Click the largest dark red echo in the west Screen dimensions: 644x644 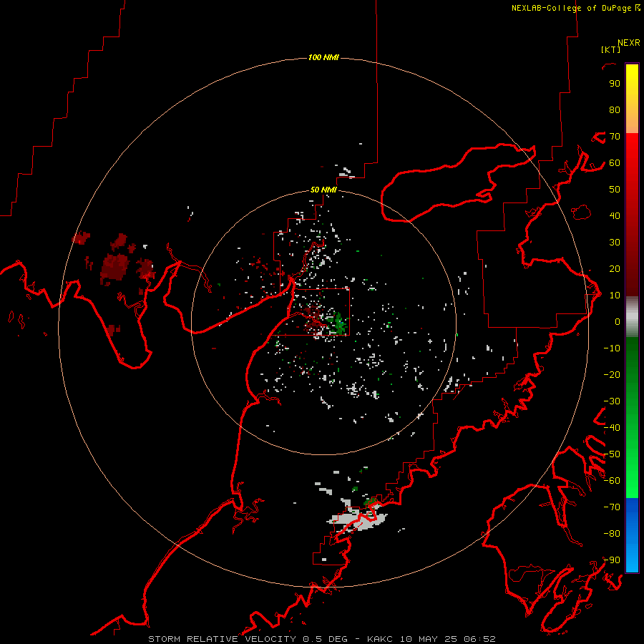point(114,267)
